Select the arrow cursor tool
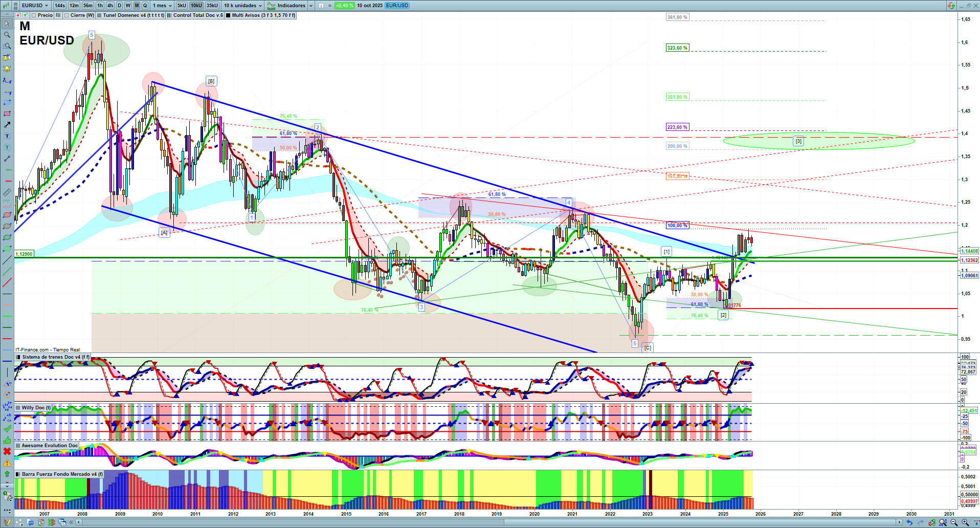 [7, 24]
